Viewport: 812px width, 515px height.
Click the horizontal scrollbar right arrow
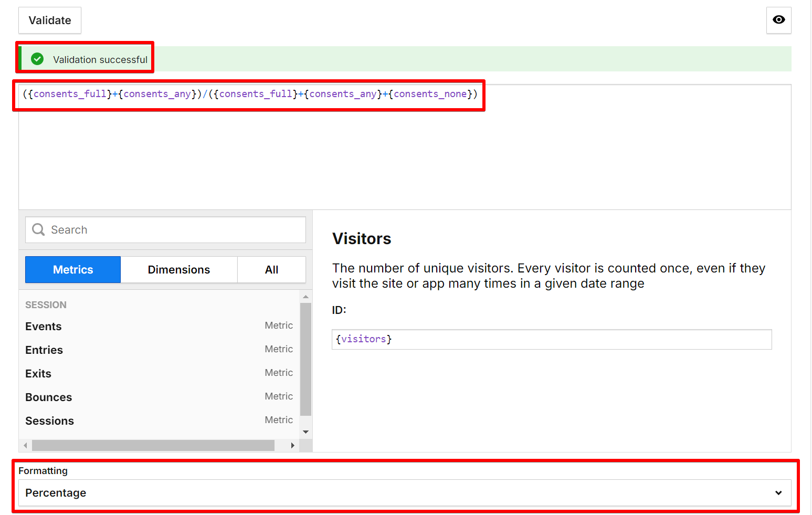(293, 445)
